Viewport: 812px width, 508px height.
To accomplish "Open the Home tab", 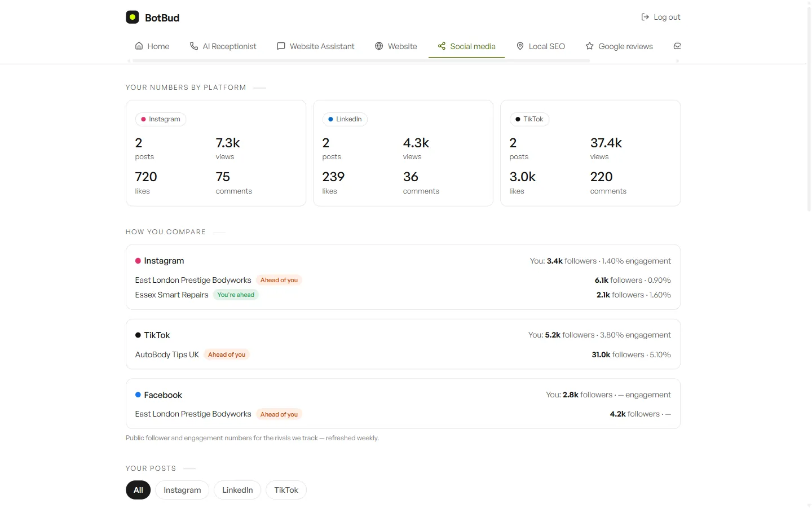I will click(152, 46).
